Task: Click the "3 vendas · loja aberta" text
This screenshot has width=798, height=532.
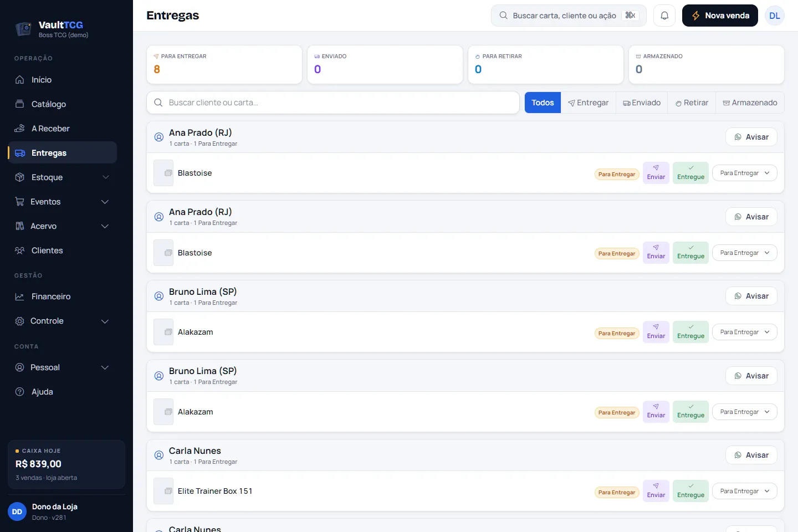Action: click(x=47, y=478)
